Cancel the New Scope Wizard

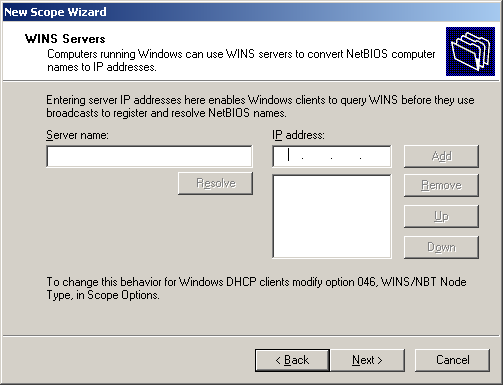(x=452, y=360)
